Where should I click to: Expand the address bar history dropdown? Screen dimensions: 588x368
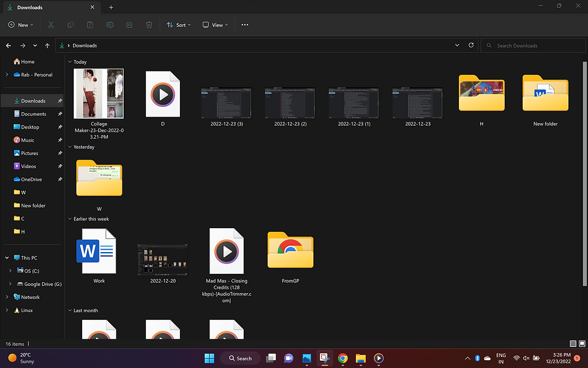click(457, 45)
